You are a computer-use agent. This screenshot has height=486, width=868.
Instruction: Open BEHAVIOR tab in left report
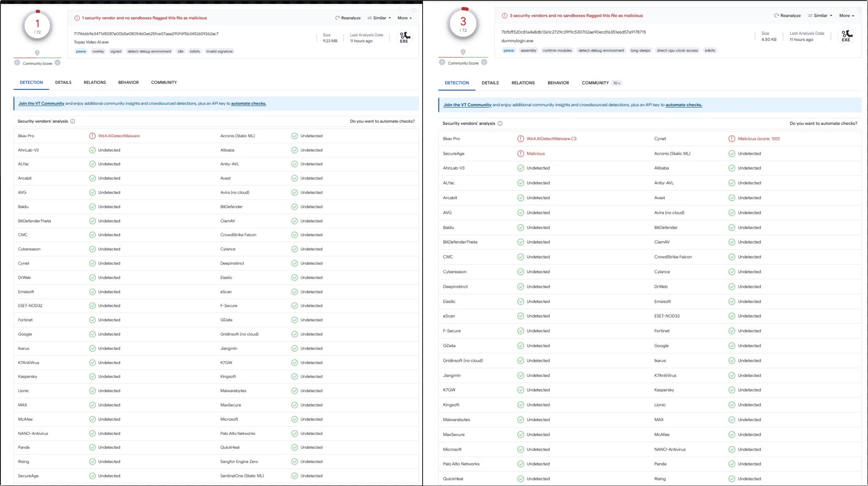click(129, 82)
